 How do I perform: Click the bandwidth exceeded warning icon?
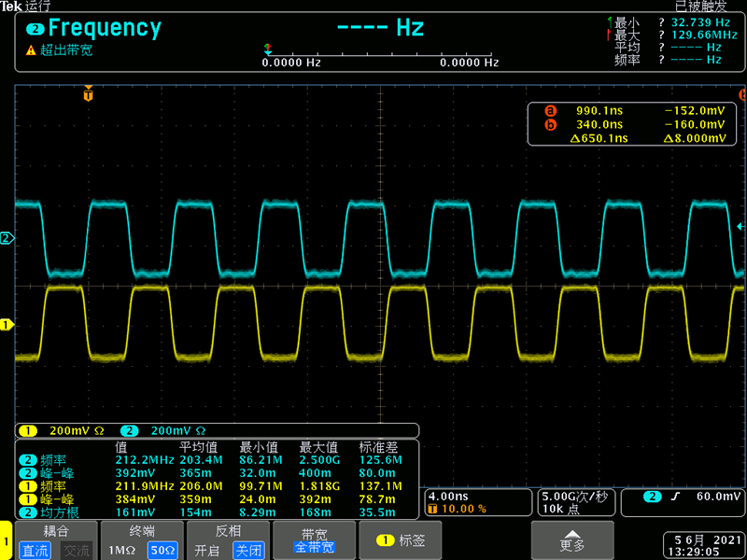tap(31, 50)
